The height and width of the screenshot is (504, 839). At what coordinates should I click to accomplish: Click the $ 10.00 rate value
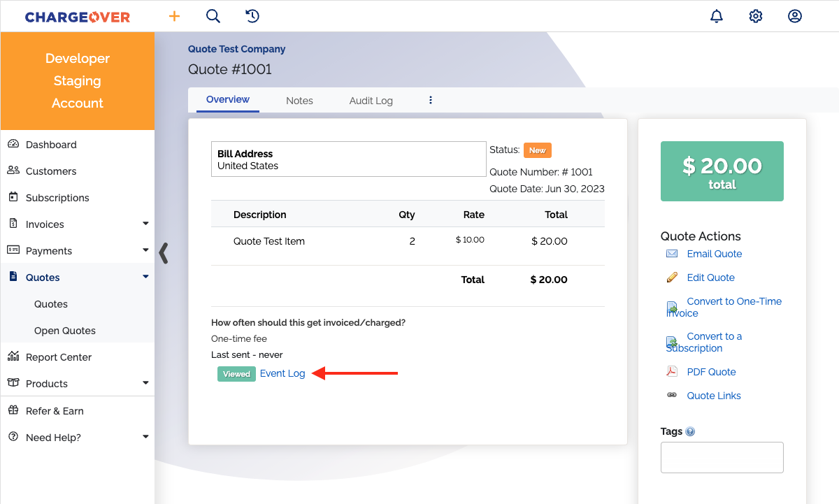(x=470, y=240)
